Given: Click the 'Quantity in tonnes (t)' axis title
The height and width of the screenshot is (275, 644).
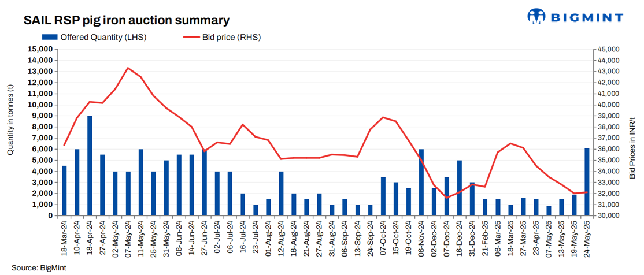Looking at the screenshot, I should click(x=10, y=119).
